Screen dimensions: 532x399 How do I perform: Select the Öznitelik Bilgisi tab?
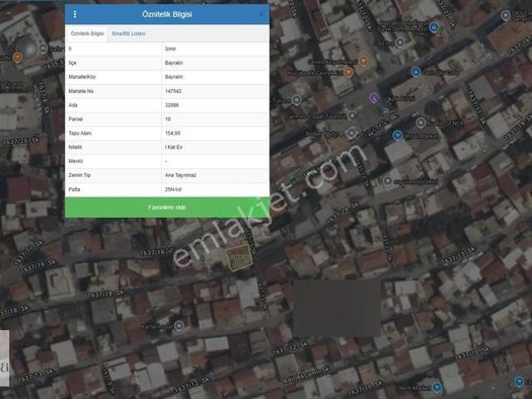(87, 33)
